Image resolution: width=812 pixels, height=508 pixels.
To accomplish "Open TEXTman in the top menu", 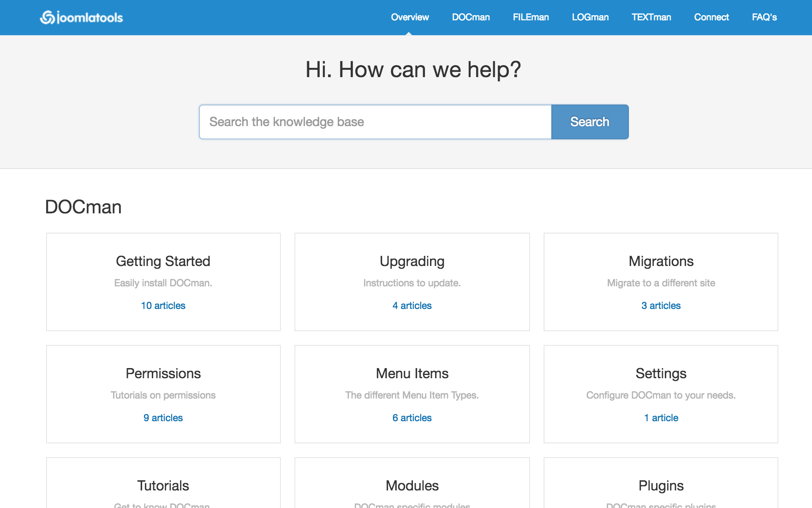I will pyautogui.click(x=651, y=17).
